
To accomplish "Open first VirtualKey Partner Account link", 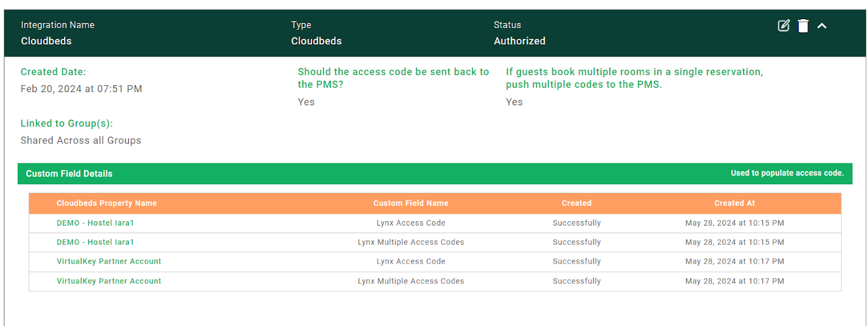I will pyautogui.click(x=109, y=261).
